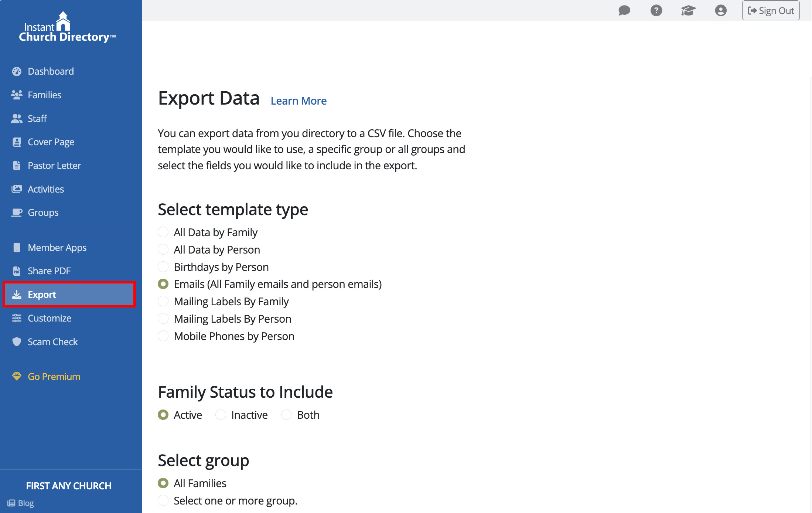The height and width of the screenshot is (513, 812).
Task: Click the question mark help icon
Action: 656,10
